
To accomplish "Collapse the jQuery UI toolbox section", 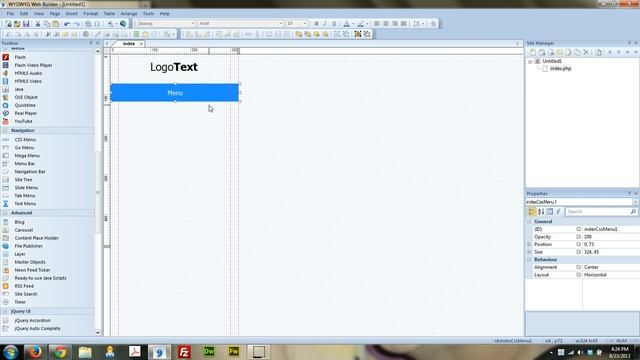I will pos(5,311).
